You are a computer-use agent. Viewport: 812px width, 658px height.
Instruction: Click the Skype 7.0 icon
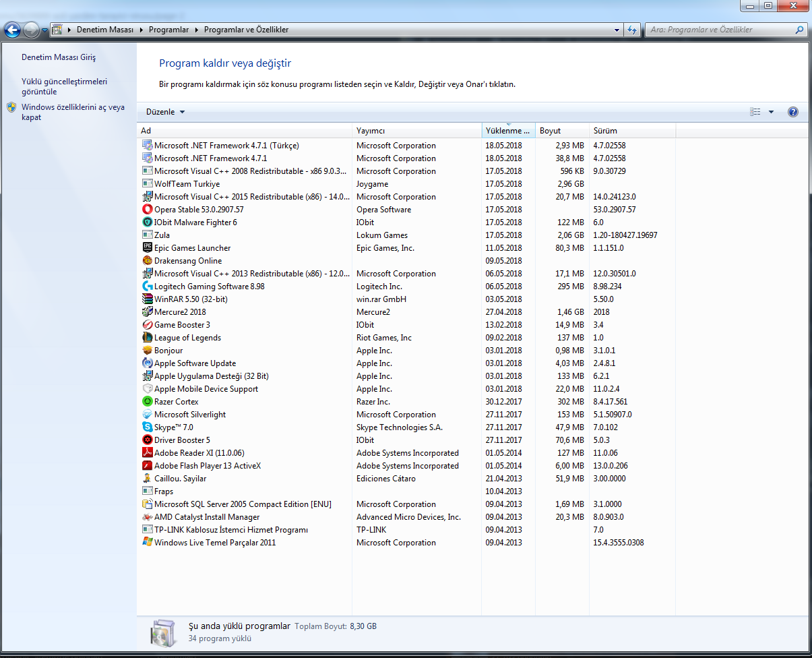tap(148, 427)
